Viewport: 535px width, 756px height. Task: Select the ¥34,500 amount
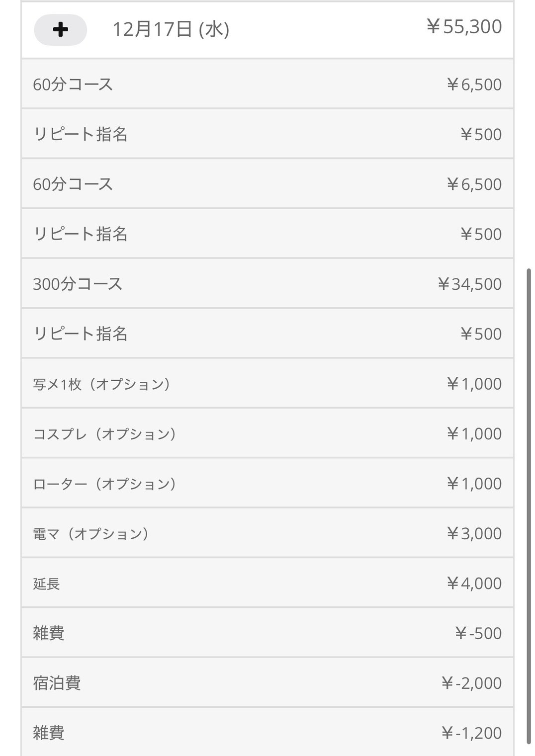469,284
